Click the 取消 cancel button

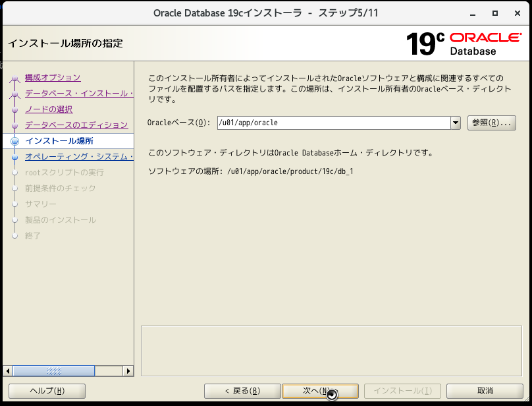tap(485, 391)
